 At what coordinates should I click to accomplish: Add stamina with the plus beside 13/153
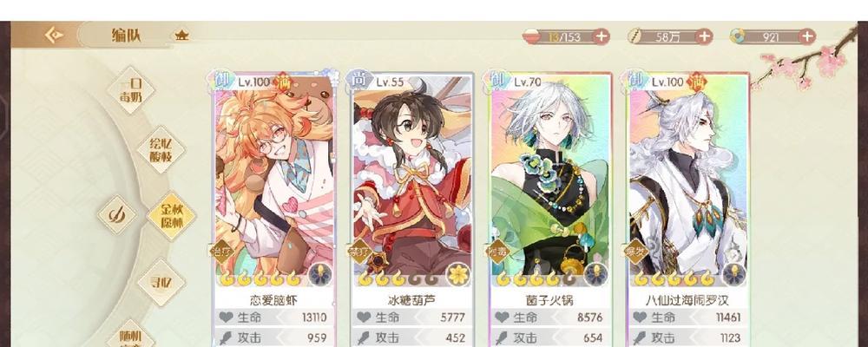(x=602, y=37)
